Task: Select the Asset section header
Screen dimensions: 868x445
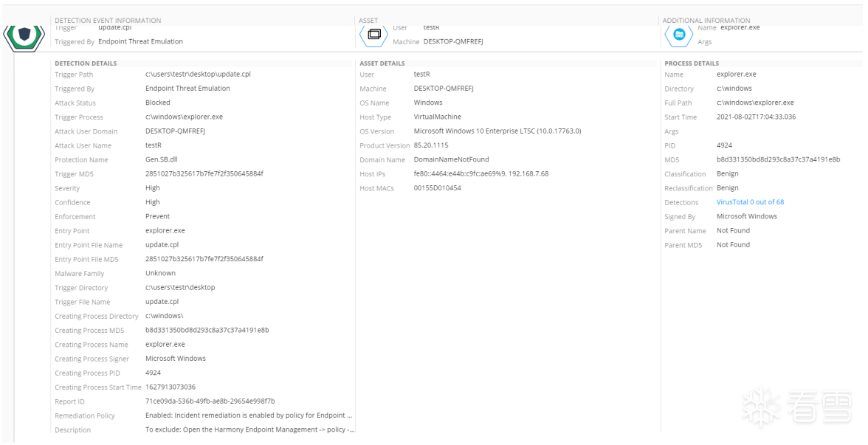Action: [x=368, y=21]
